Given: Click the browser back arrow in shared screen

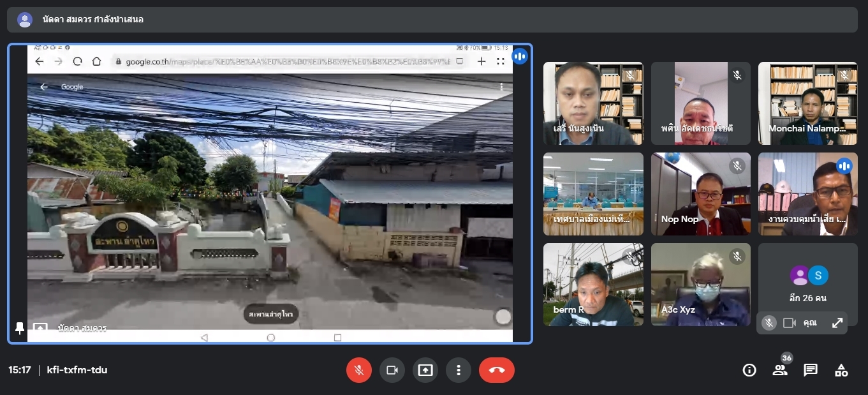Looking at the screenshot, I should (x=40, y=61).
